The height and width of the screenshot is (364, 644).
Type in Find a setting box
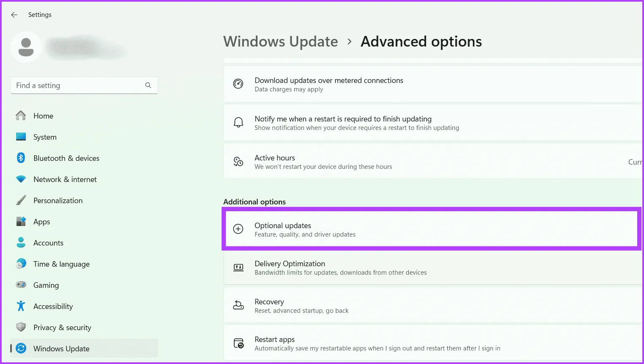pyautogui.click(x=78, y=85)
